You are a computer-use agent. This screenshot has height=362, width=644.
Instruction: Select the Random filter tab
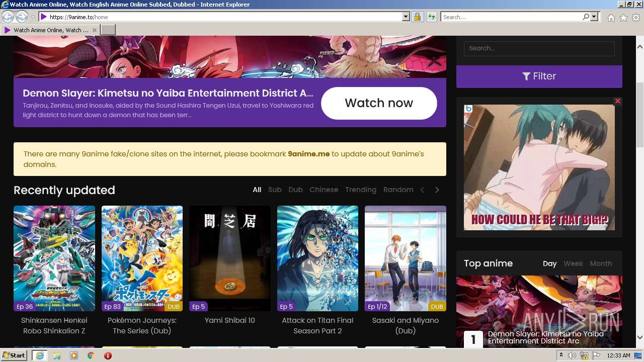[x=398, y=190]
